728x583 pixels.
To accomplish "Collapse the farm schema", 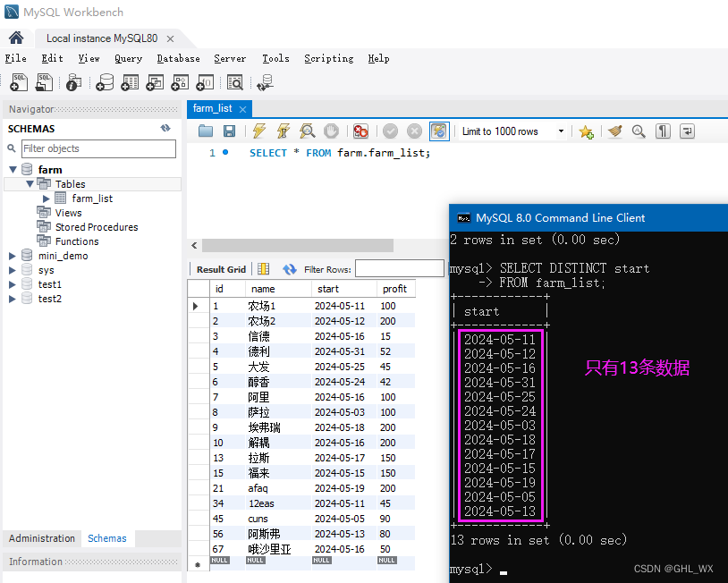I will tap(13, 169).
